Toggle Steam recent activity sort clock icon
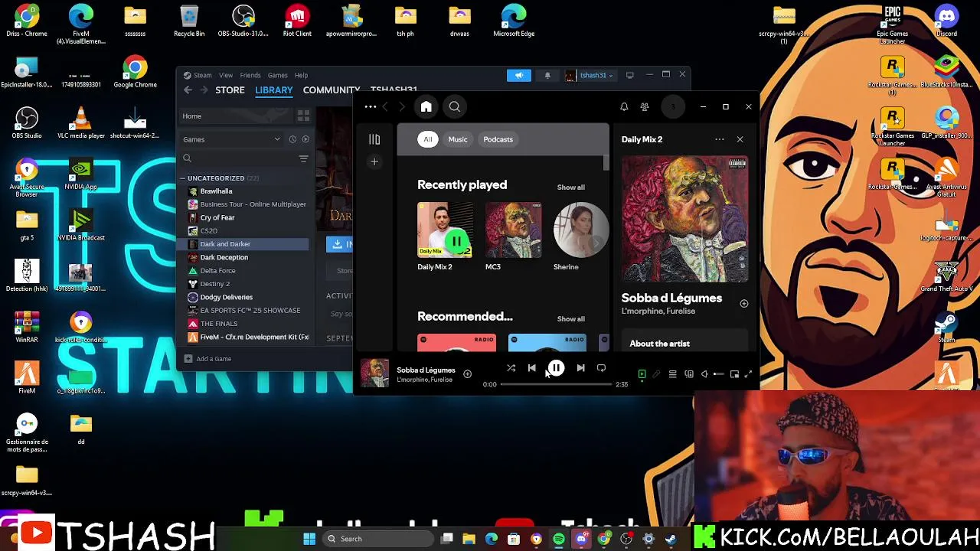980x551 pixels. coord(292,139)
